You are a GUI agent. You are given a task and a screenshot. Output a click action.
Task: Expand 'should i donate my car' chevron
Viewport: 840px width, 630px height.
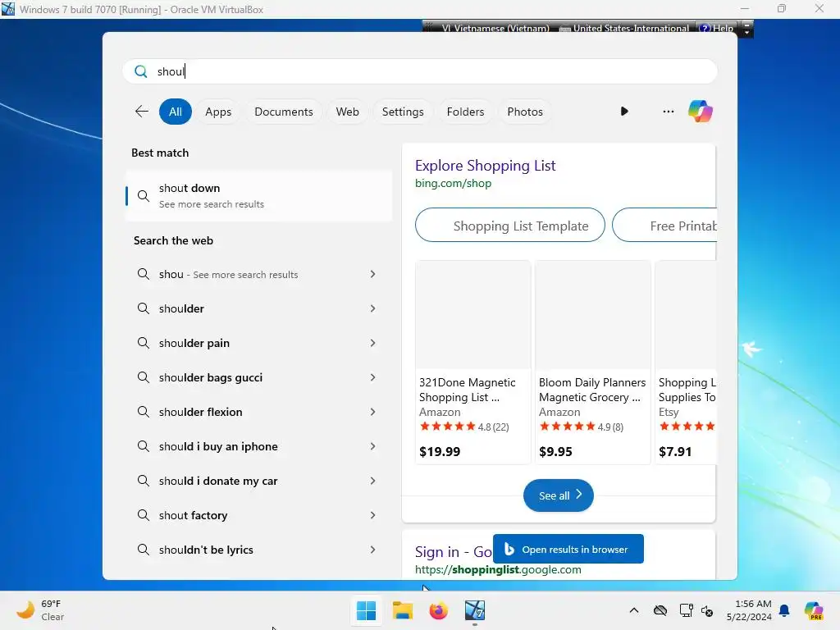pyautogui.click(x=373, y=481)
